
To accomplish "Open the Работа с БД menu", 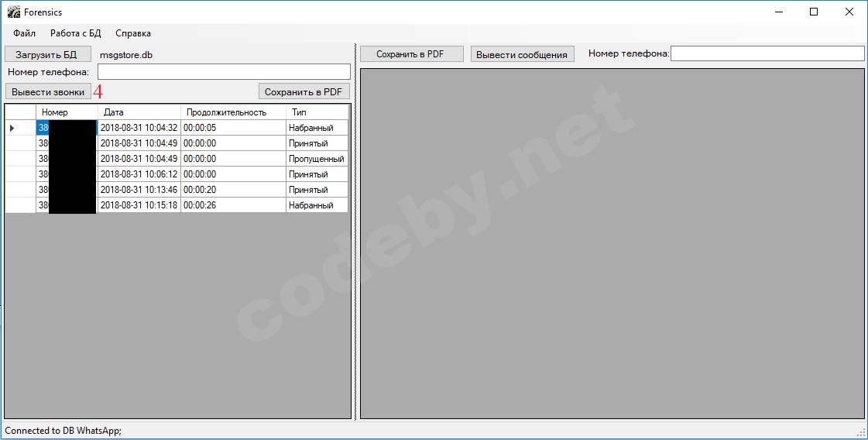I will coord(76,33).
